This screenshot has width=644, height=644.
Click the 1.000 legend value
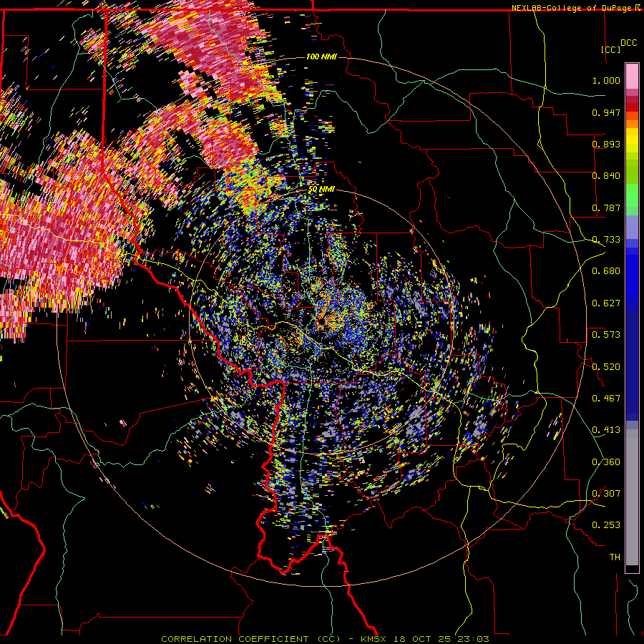606,80
